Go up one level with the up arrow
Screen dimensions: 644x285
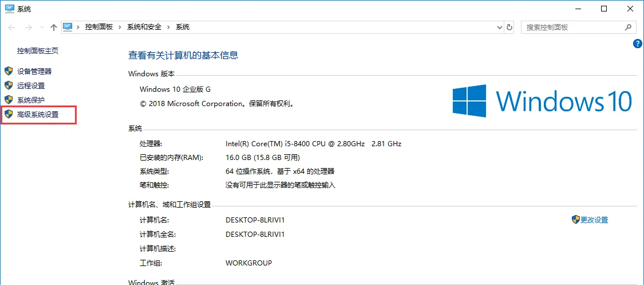coord(53,28)
